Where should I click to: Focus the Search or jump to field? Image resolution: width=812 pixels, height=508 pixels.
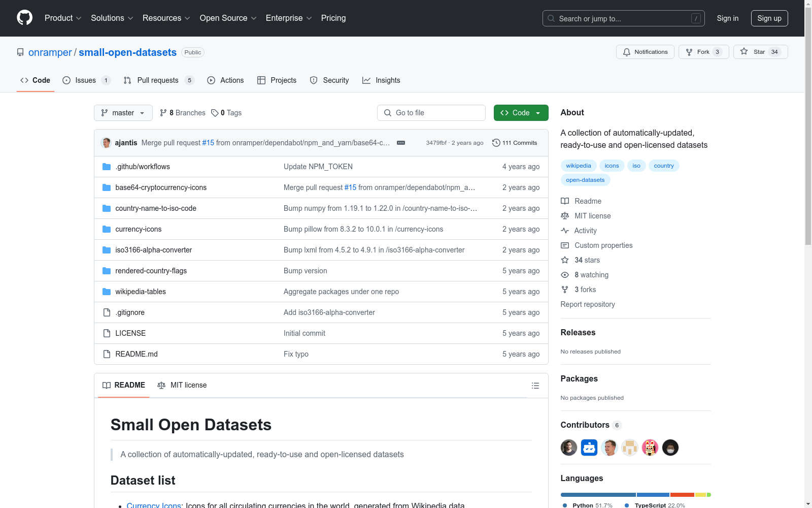tap(624, 18)
